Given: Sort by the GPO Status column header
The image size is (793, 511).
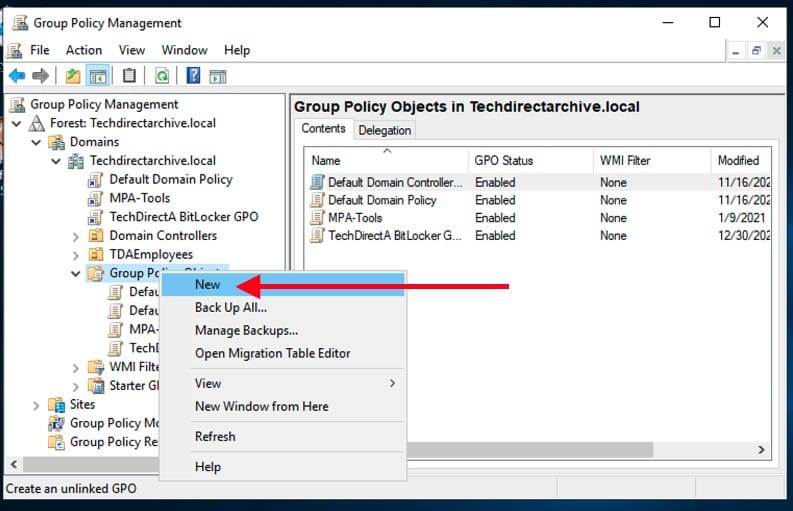Looking at the screenshot, I should point(503,160).
